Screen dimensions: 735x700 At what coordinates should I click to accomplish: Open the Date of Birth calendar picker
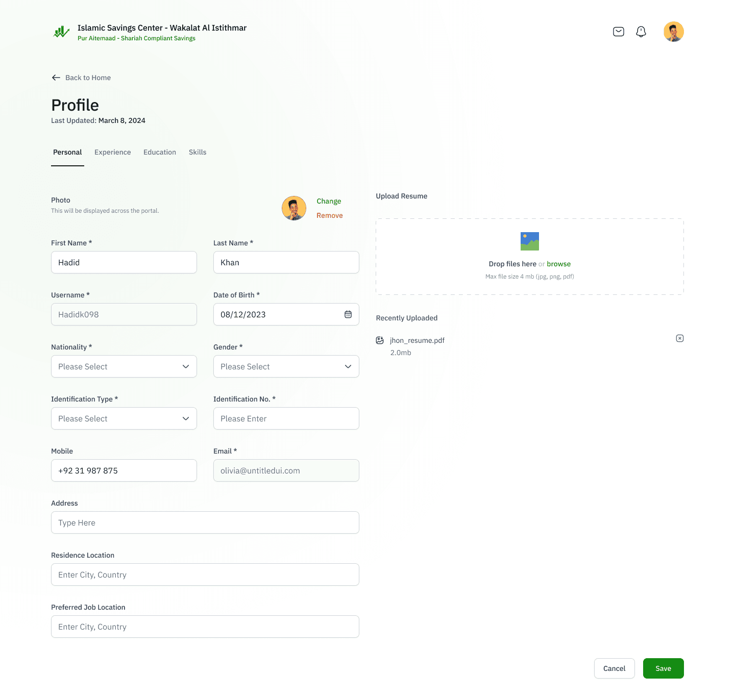click(348, 314)
